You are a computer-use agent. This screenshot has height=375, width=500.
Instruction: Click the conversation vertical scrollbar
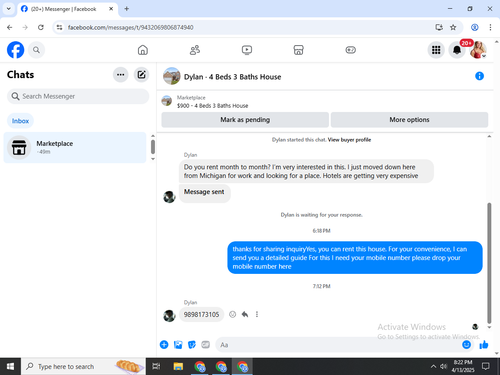[x=489, y=263]
